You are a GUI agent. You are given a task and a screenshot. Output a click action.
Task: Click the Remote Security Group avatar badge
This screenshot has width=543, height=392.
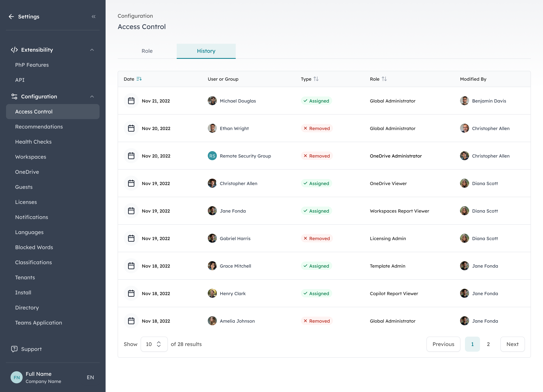(x=212, y=156)
